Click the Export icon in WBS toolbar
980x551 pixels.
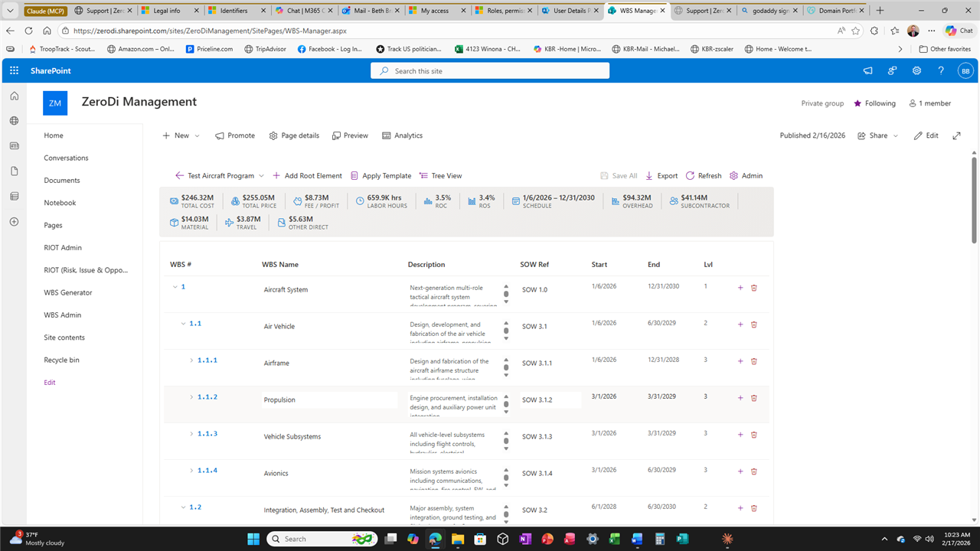pos(649,176)
